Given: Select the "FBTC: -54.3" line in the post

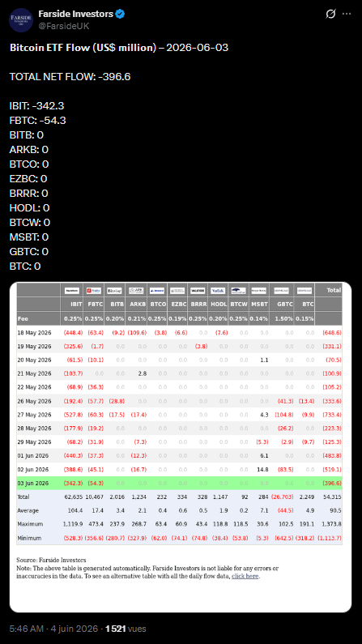Looking at the screenshot, I should (x=38, y=121).
